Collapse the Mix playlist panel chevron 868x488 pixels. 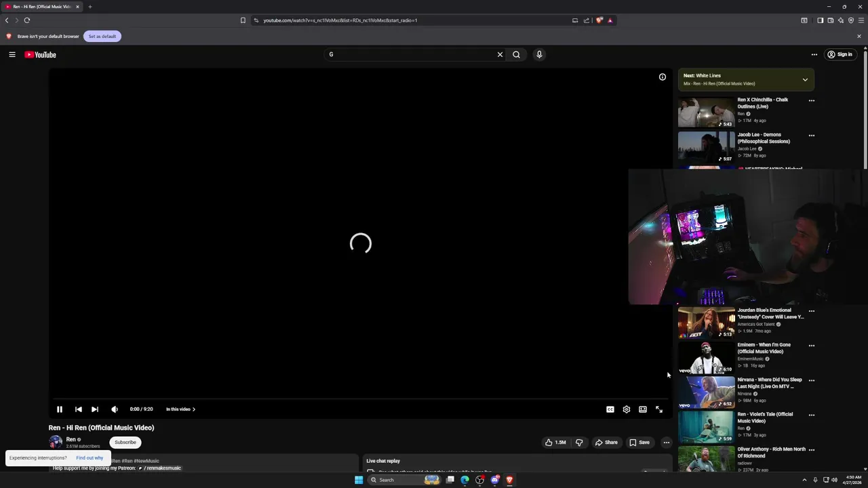805,80
